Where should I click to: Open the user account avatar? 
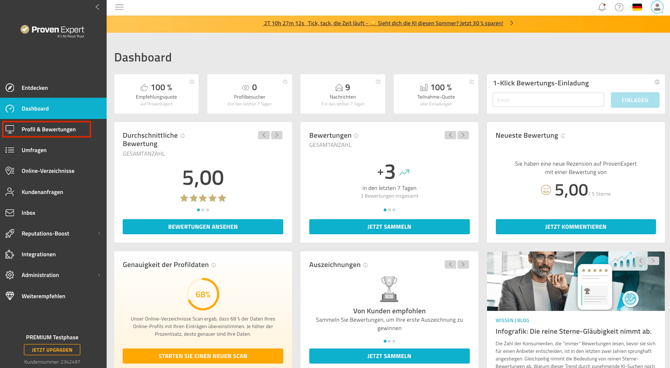pos(657,7)
